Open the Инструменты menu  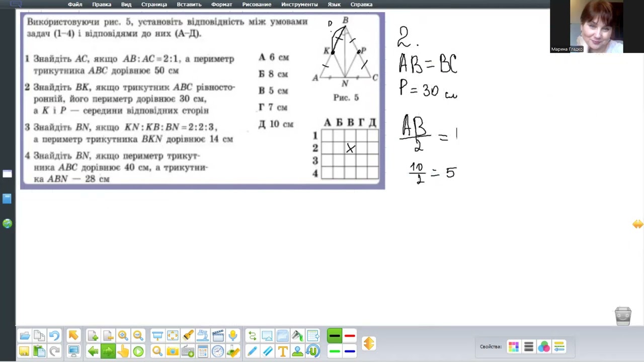coord(299,4)
